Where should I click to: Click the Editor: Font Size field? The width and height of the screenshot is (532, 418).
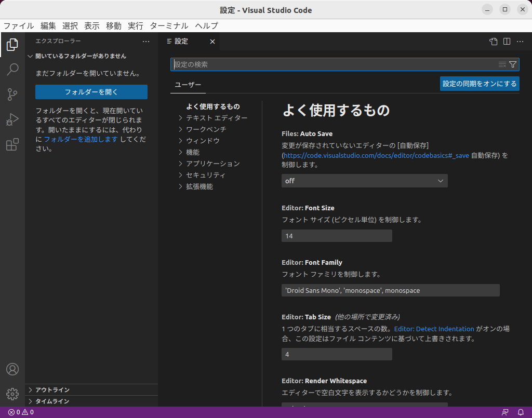point(337,236)
